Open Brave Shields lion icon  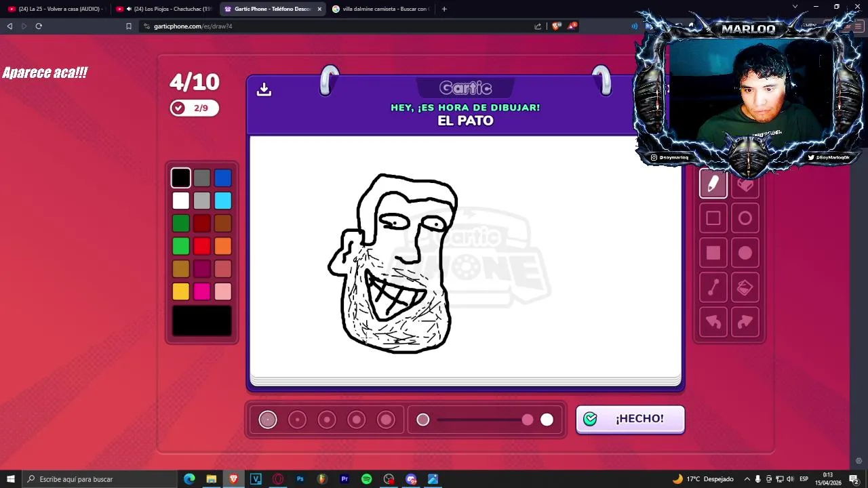pos(557,26)
